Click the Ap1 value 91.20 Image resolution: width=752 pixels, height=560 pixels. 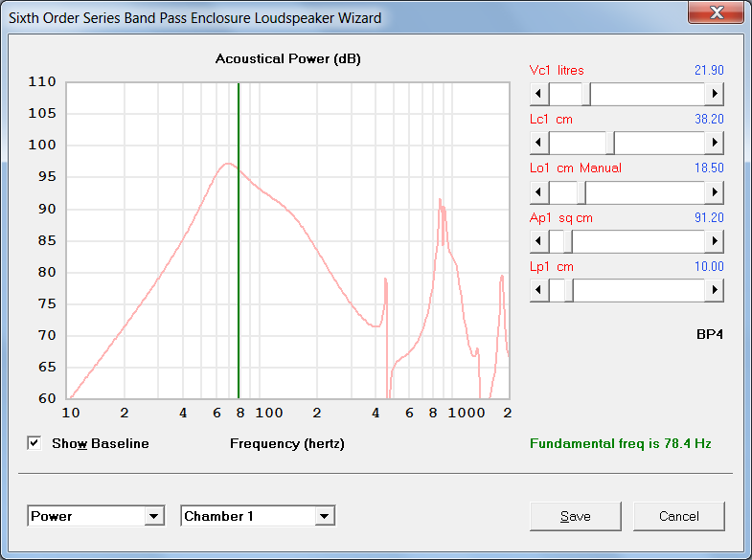[x=709, y=218]
